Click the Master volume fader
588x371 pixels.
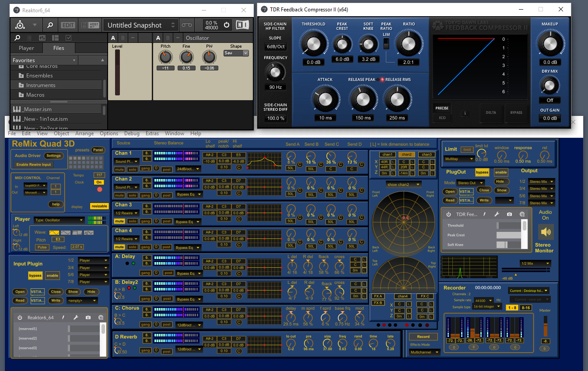click(x=545, y=325)
